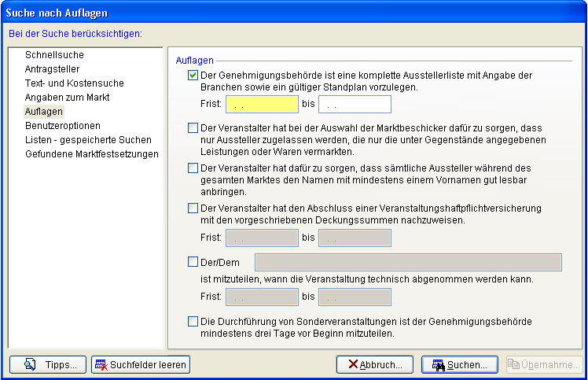Select the Auflagen item in sidebar
Screen dimensions: 588x380
[x=44, y=112]
